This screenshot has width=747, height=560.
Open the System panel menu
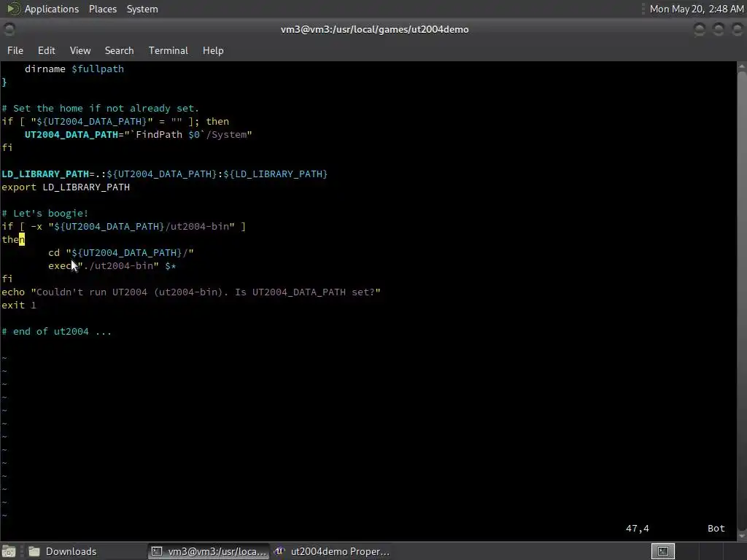[x=142, y=9]
